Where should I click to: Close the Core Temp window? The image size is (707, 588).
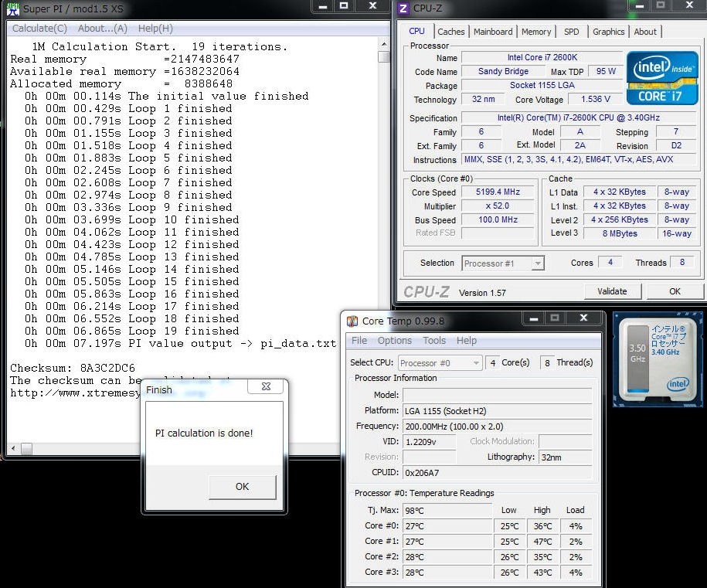click(x=583, y=318)
